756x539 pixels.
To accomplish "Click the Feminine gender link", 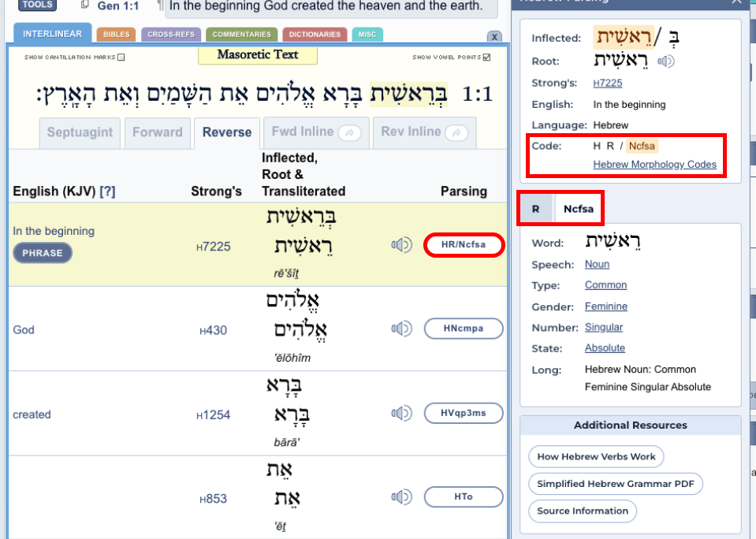I will pyautogui.click(x=606, y=306).
